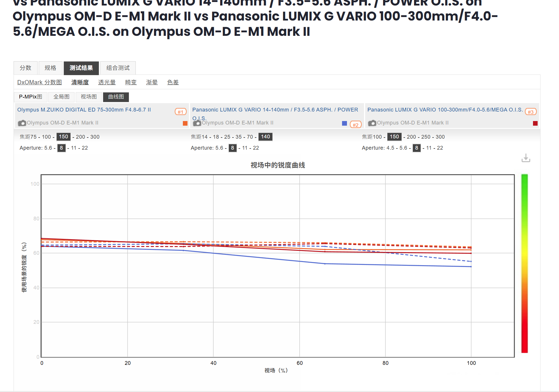Select focal length 70 for Panasonic 14-140mm
Screen dimensions: 559x392
(x=250, y=137)
